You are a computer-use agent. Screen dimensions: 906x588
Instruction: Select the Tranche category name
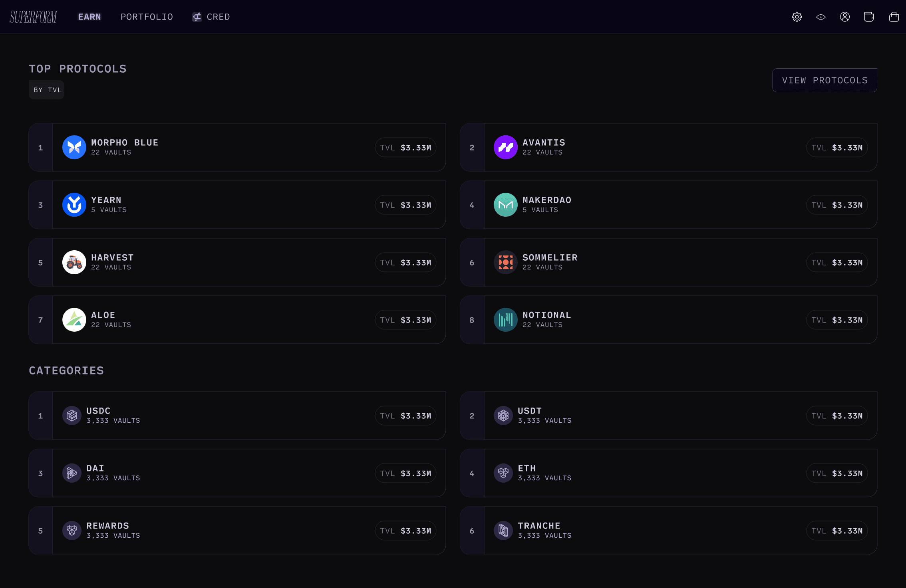(x=539, y=526)
